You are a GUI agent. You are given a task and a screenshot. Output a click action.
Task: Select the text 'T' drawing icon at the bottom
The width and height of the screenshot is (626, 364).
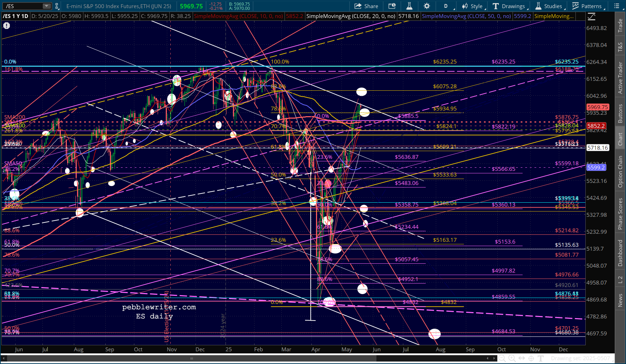pyautogui.click(x=540, y=358)
